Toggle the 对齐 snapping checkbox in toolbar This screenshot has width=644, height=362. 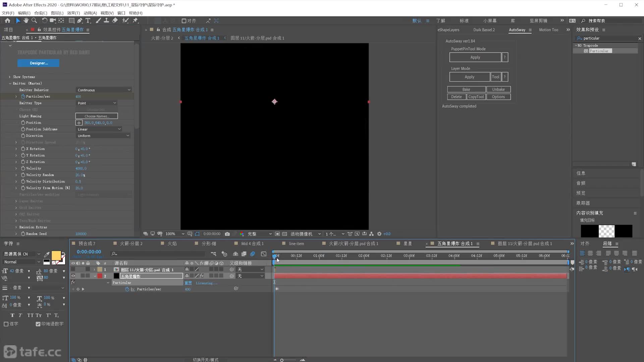pos(183,21)
